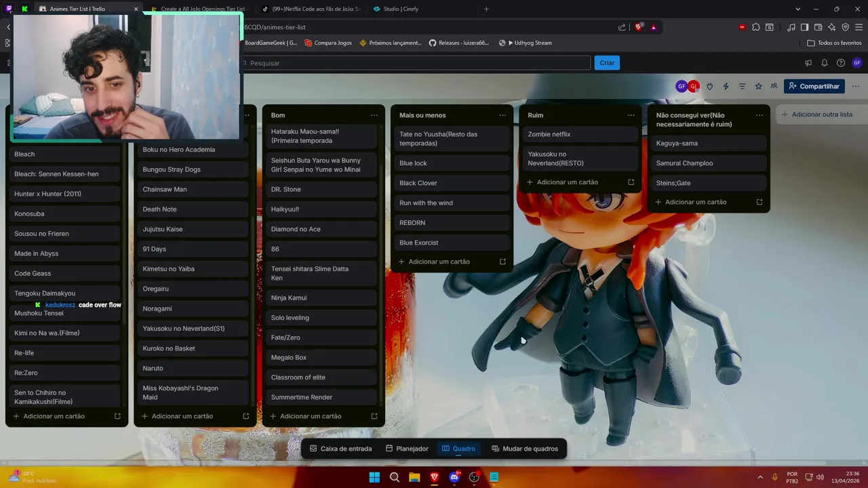Screen dimensions: 868x488
Task: Open the Mais ou menos list actions menu
Action: coord(502,115)
